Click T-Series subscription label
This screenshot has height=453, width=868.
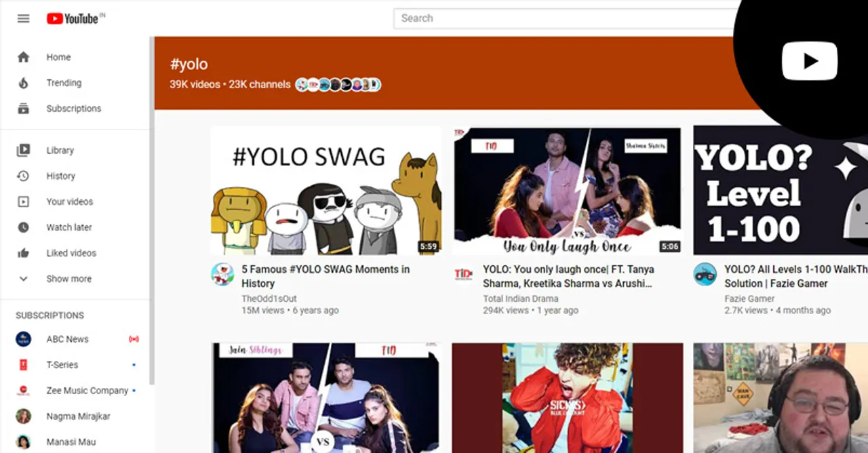[62, 365]
